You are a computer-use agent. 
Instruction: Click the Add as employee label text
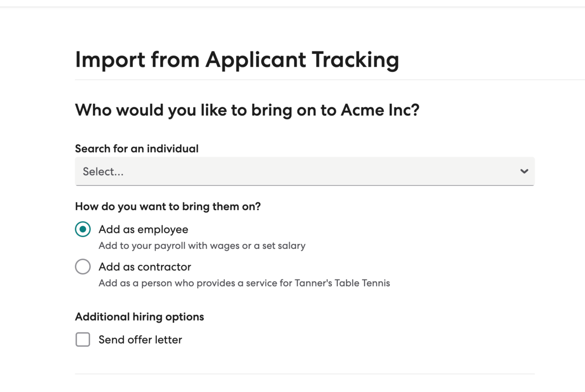(x=143, y=230)
